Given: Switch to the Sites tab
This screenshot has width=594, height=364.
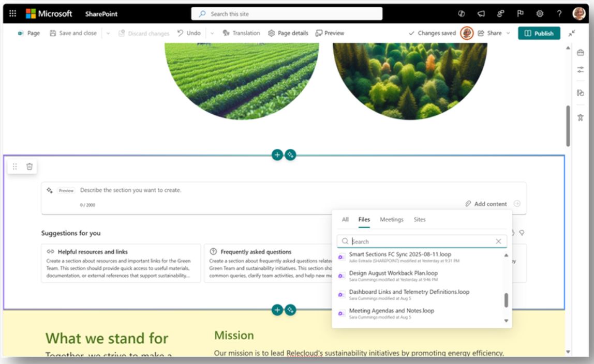Looking at the screenshot, I should (x=419, y=219).
